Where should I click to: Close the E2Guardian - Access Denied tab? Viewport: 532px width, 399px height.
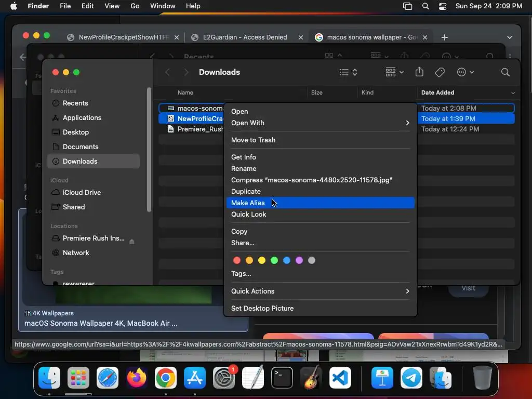301,37
